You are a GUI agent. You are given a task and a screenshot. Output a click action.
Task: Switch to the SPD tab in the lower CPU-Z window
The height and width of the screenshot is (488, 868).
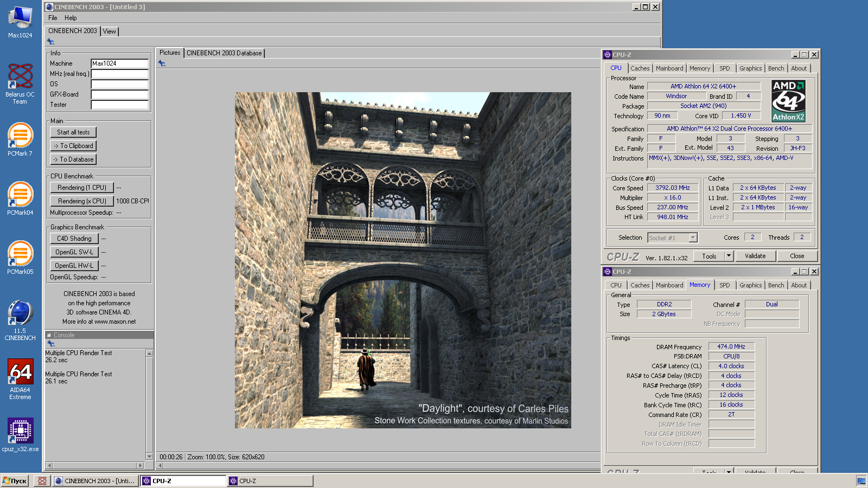(725, 285)
